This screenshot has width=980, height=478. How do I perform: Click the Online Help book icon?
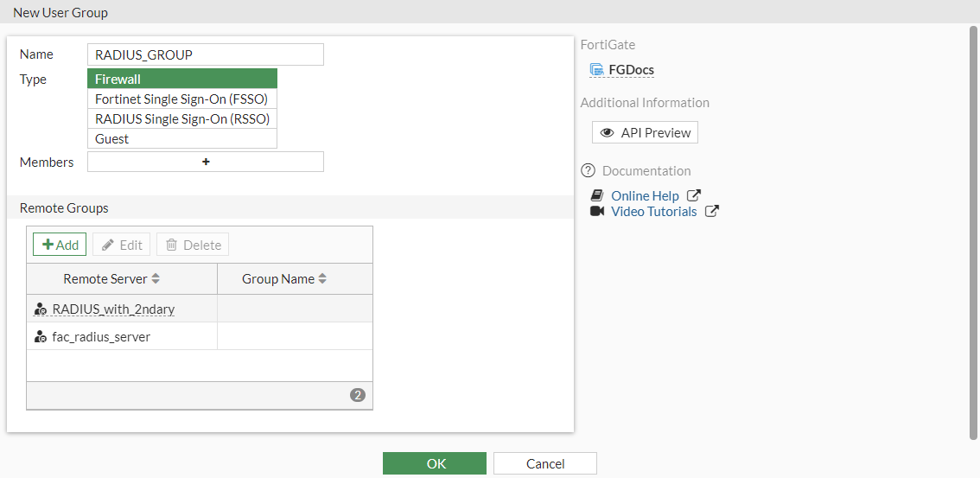pyautogui.click(x=597, y=196)
